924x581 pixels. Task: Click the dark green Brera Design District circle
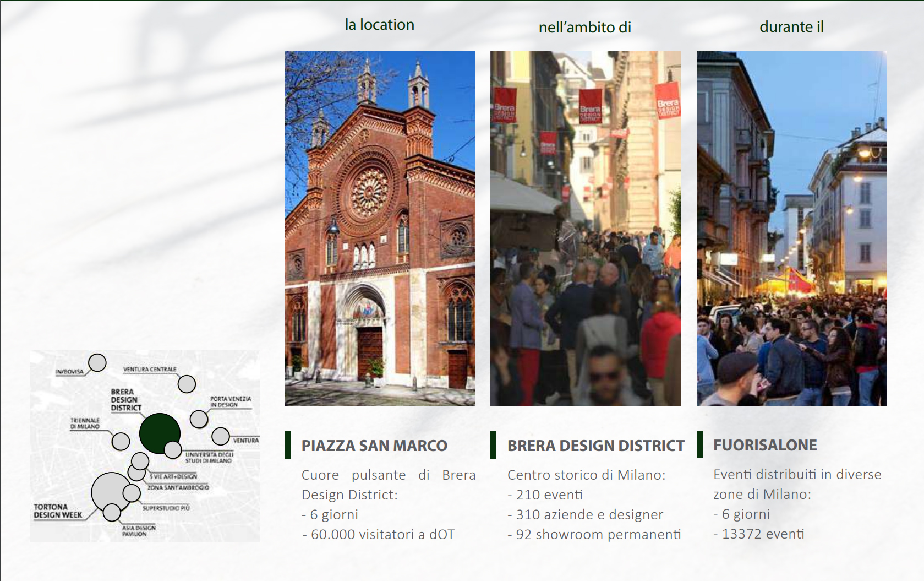(160, 433)
